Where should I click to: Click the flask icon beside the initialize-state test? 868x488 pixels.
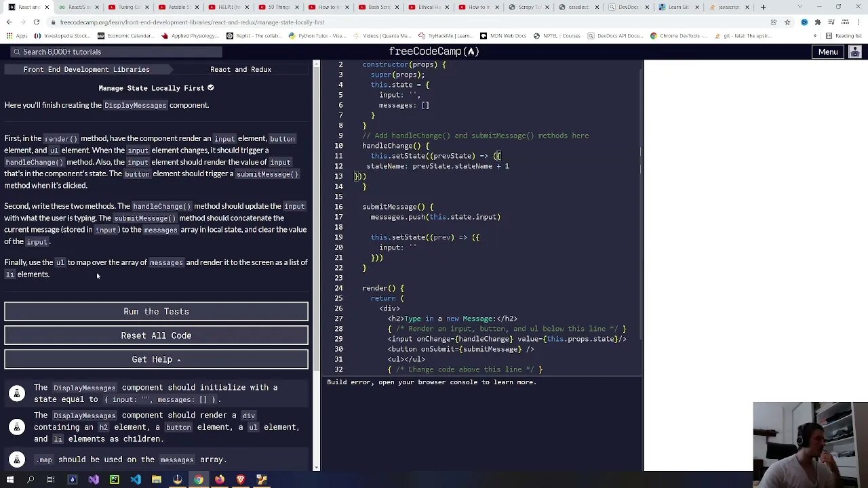click(x=17, y=393)
